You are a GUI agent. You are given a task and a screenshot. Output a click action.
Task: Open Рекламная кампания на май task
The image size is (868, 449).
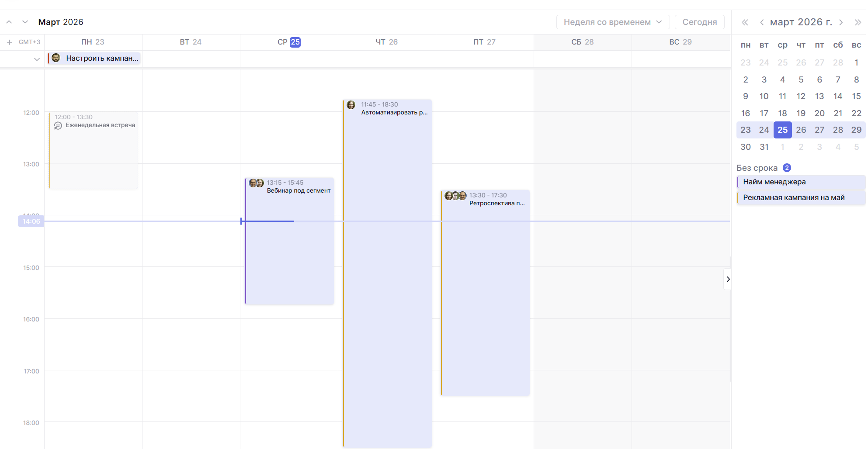800,197
